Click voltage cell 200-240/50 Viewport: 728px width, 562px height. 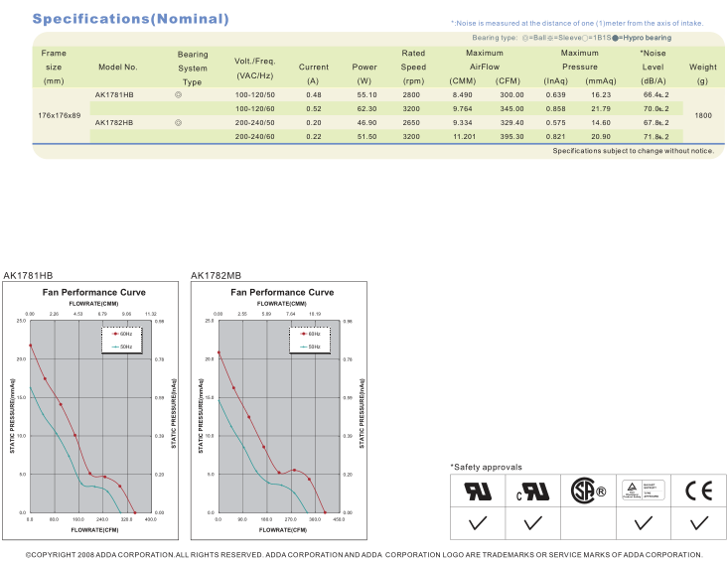255,122
